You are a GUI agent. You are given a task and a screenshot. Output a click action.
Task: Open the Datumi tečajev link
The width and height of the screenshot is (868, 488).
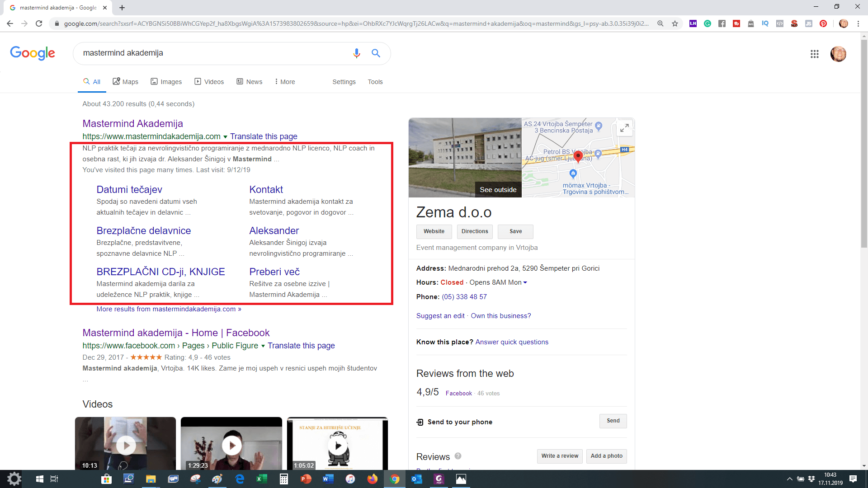pos(129,190)
